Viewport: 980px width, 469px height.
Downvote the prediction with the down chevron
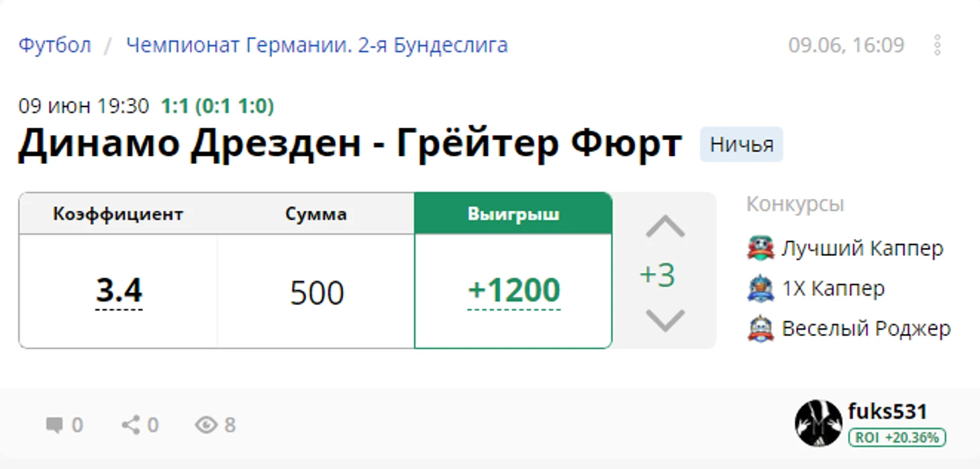[x=665, y=321]
